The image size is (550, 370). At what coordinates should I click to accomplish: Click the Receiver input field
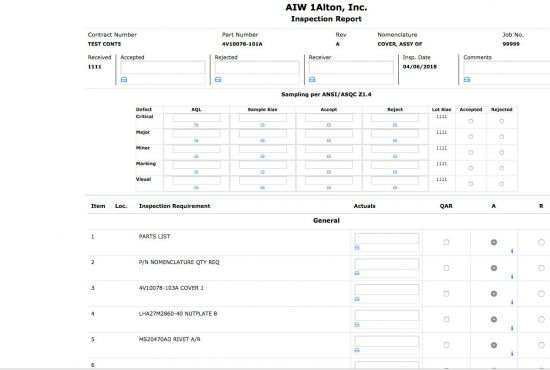pos(351,67)
